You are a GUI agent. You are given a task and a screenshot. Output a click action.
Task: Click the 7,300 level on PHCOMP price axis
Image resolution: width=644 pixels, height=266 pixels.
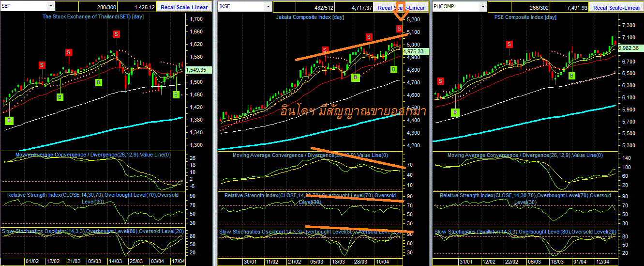628,25
